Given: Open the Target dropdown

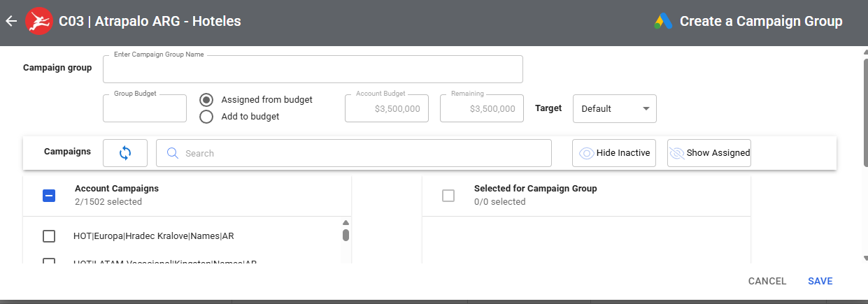Looking at the screenshot, I should 614,108.
